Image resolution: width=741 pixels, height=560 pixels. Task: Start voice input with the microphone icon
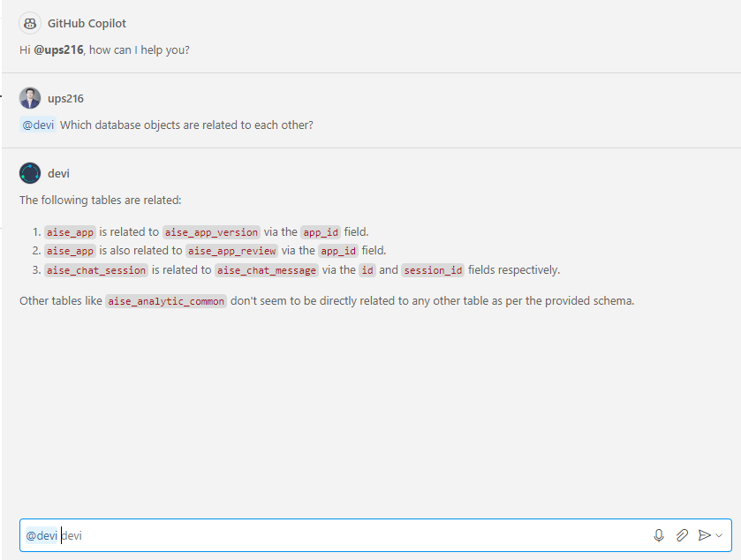(x=659, y=535)
